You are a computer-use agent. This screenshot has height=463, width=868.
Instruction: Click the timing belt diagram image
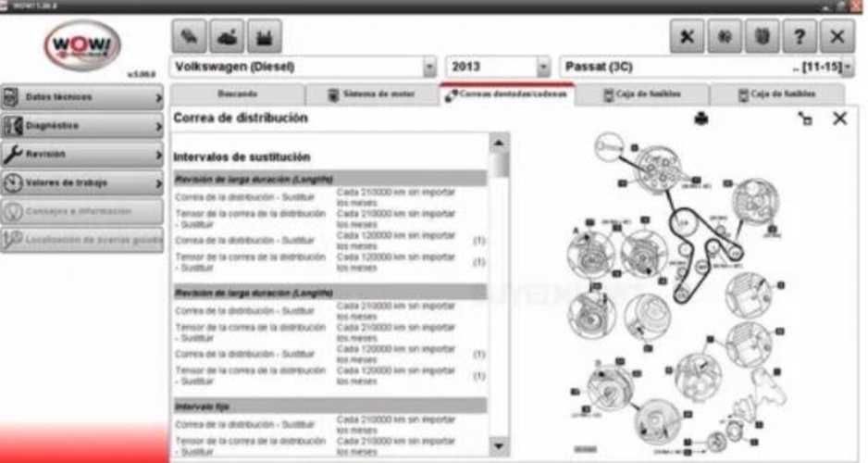click(681, 294)
